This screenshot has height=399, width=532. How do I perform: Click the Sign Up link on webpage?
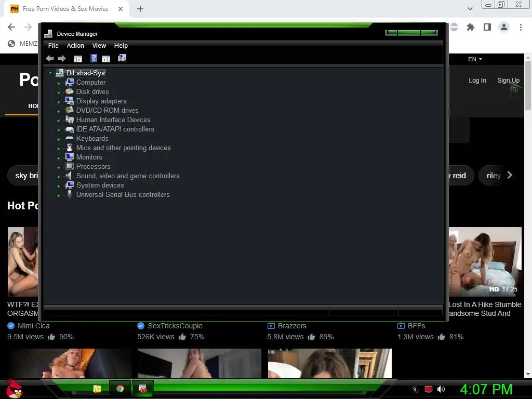[x=508, y=81]
